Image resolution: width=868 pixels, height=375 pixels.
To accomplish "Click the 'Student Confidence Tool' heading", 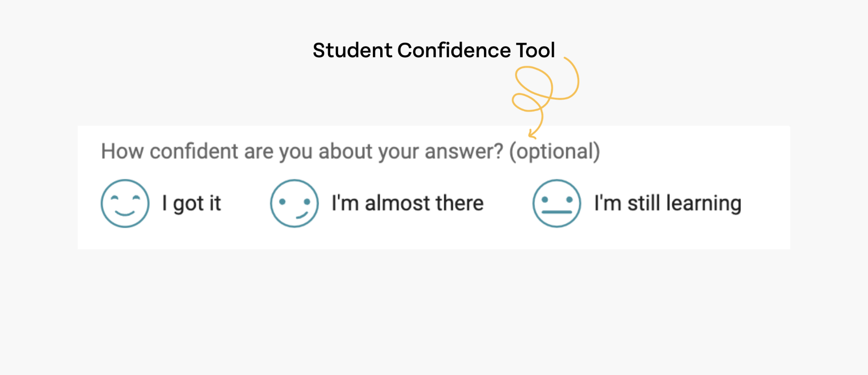I will [x=434, y=50].
